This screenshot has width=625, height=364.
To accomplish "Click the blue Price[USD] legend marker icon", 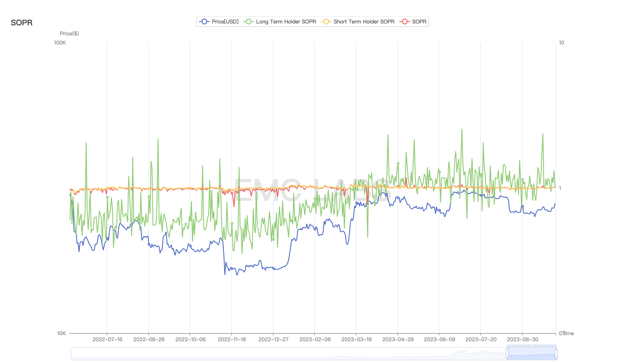I will [x=204, y=21].
